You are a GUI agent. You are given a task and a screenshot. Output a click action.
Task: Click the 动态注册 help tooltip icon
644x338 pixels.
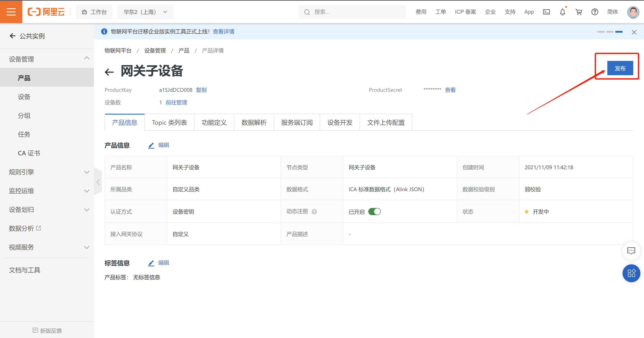click(x=314, y=212)
